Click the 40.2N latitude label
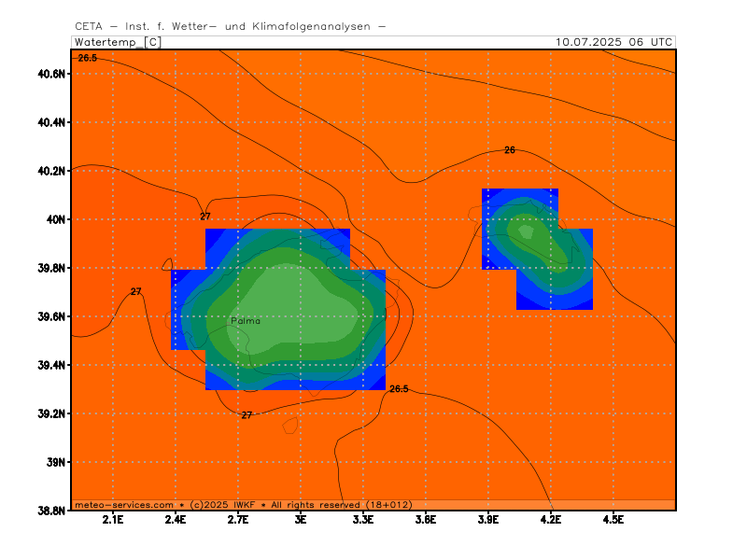This screenshot has width=747, height=560. 51,171
